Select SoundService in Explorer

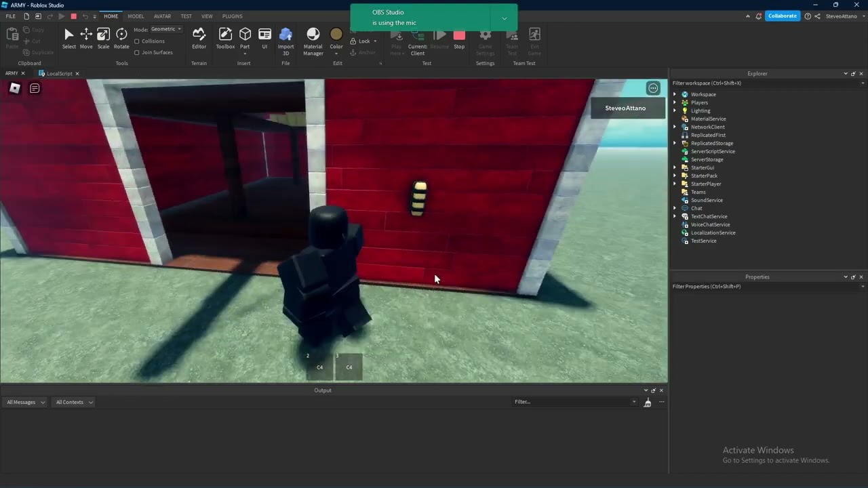pos(707,201)
